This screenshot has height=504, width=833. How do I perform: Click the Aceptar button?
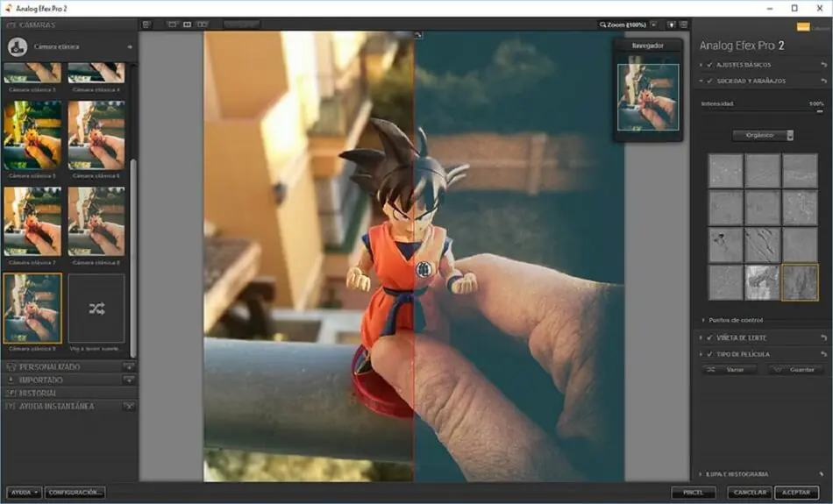pyautogui.click(x=796, y=493)
